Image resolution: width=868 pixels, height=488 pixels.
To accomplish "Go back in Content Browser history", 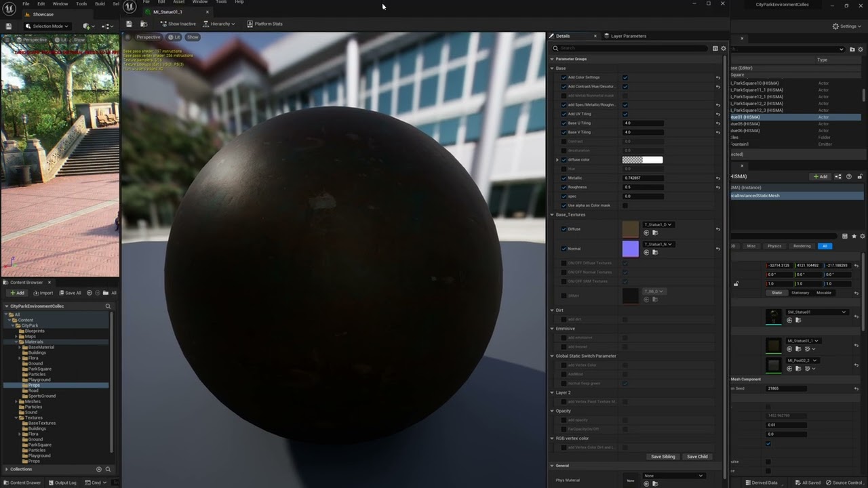I will click(88, 293).
